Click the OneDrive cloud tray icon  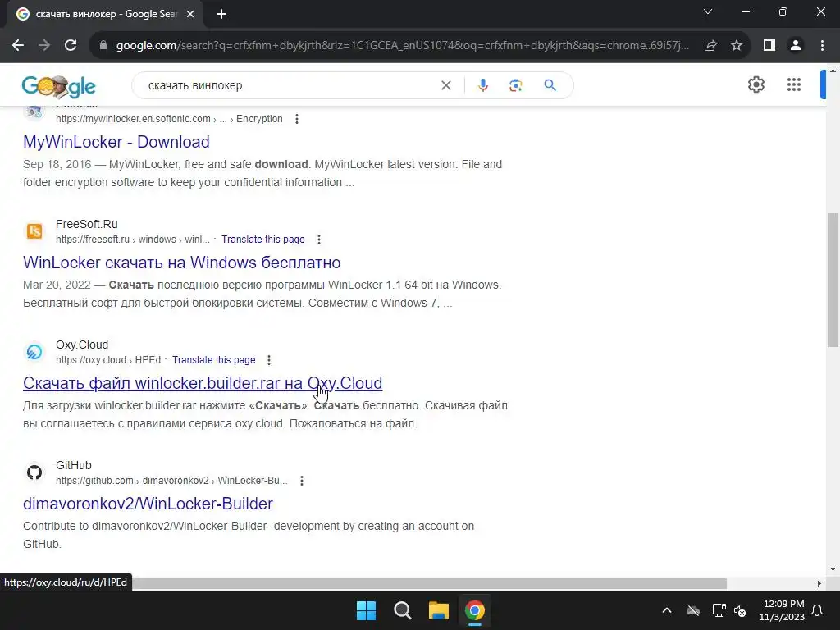(693, 610)
